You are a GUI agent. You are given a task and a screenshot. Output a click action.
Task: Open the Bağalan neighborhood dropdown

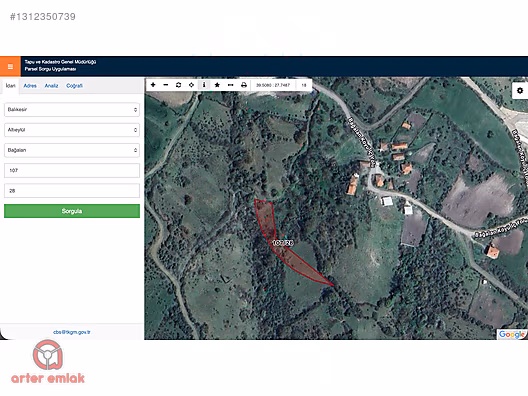coord(72,150)
